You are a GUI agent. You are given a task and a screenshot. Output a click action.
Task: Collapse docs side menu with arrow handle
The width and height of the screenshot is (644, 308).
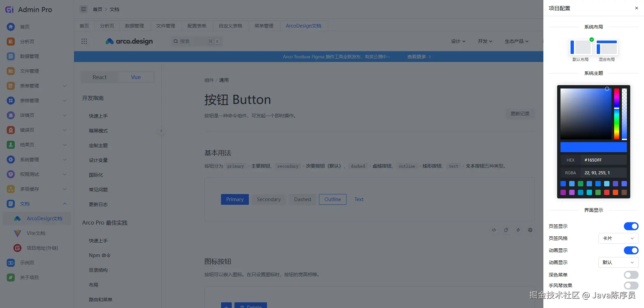(161, 131)
